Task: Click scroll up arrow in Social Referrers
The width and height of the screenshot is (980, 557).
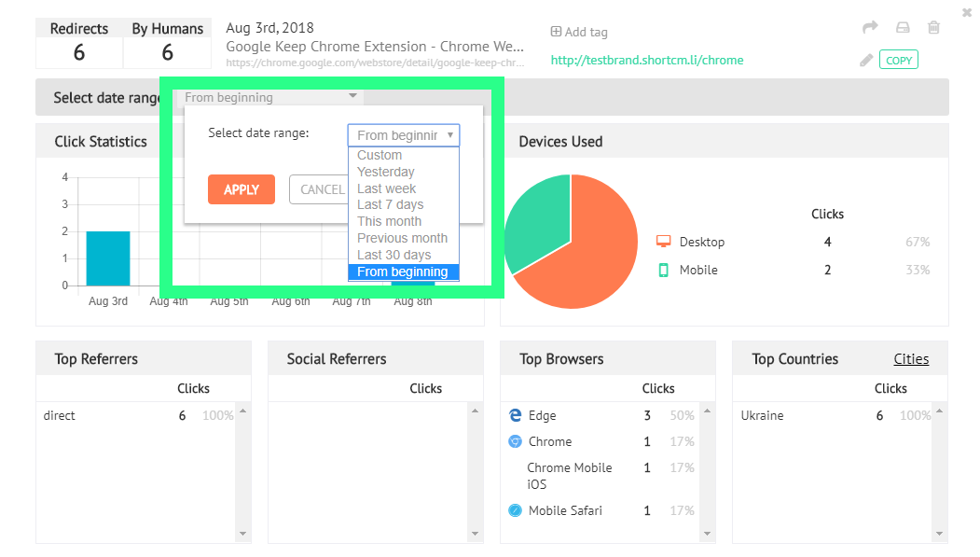Action: point(475,411)
